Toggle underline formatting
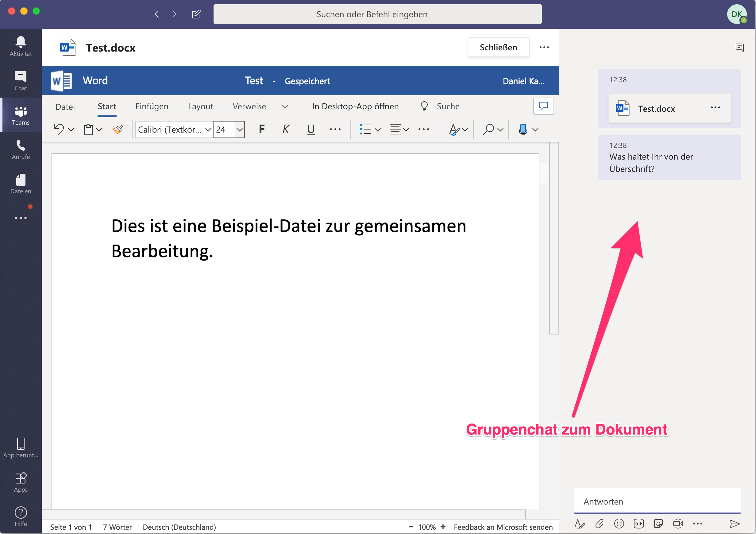The width and height of the screenshot is (756, 534). (x=310, y=129)
